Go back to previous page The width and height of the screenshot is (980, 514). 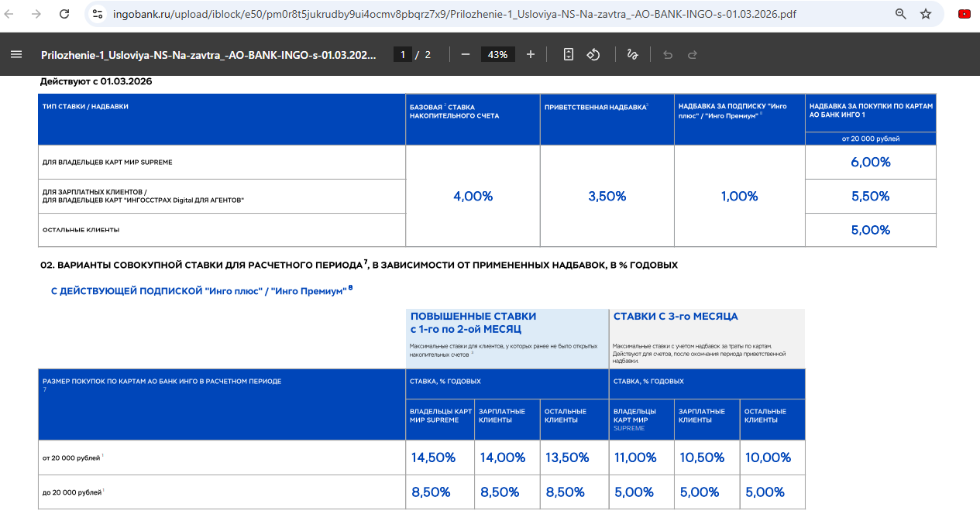[x=12, y=14]
